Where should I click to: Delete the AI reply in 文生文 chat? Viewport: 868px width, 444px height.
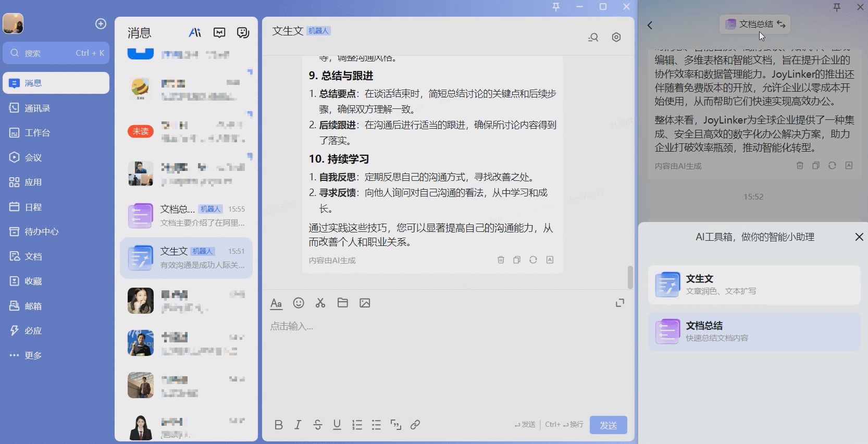(501, 260)
